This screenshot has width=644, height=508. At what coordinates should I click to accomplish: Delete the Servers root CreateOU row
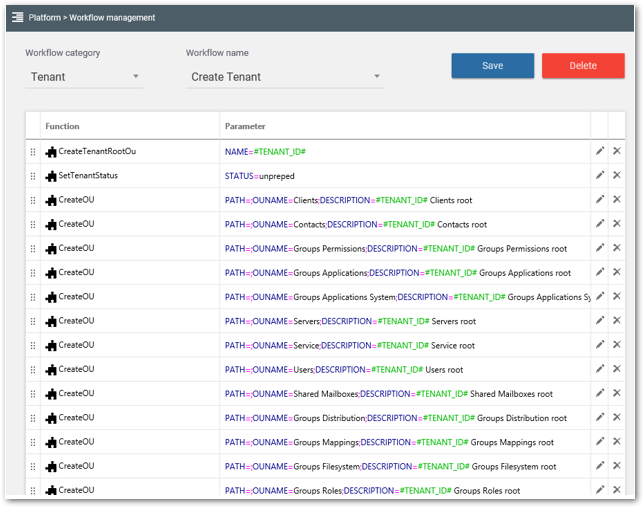tap(616, 321)
